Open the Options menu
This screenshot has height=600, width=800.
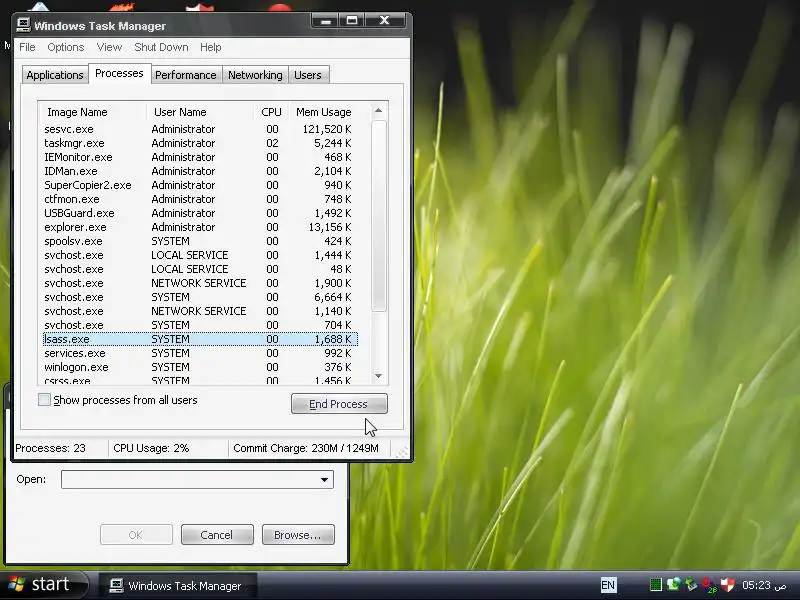(66, 47)
